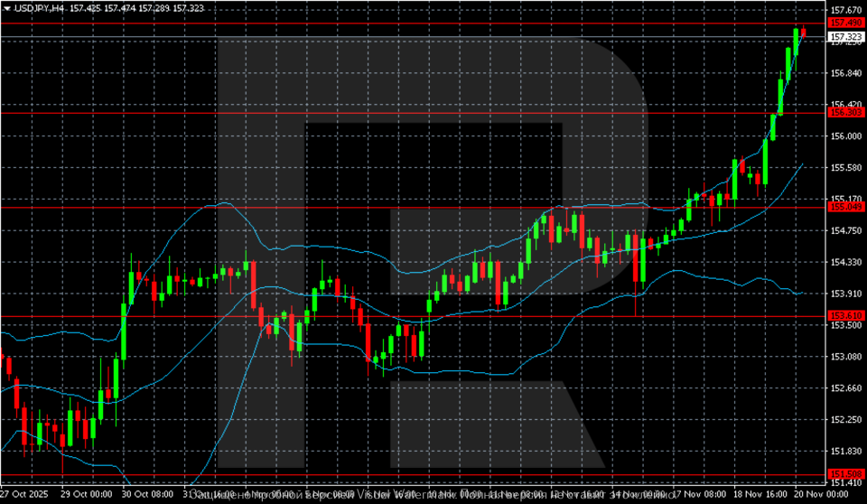Select the red 156.303 price level label

845,112
